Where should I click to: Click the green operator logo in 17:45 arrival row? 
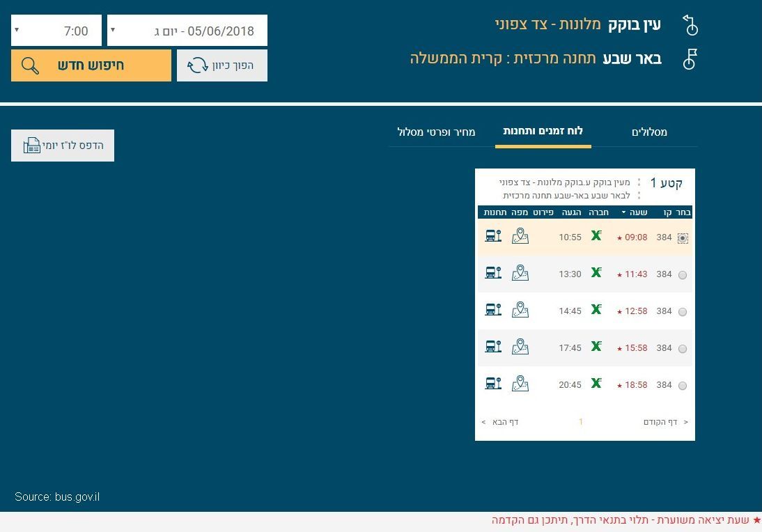596,346
